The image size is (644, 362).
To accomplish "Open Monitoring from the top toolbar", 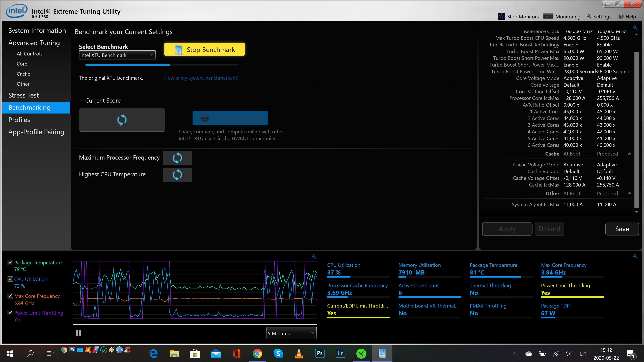I will (x=562, y=16).
